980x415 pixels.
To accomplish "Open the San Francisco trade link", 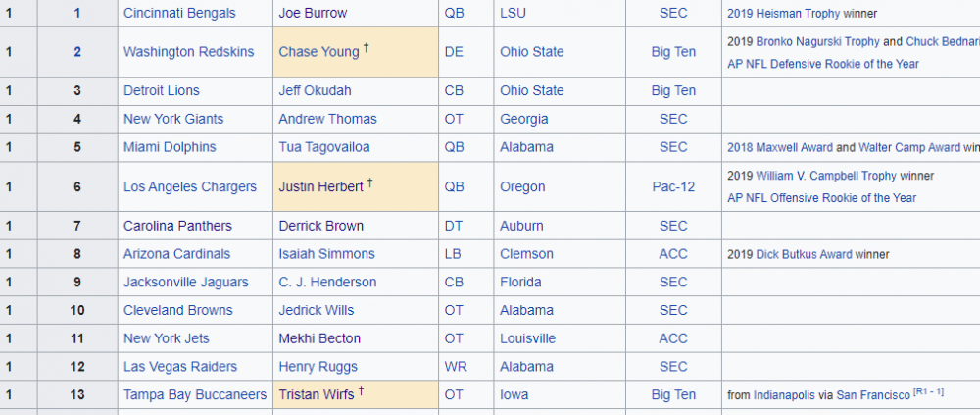I will click(872, 394).
